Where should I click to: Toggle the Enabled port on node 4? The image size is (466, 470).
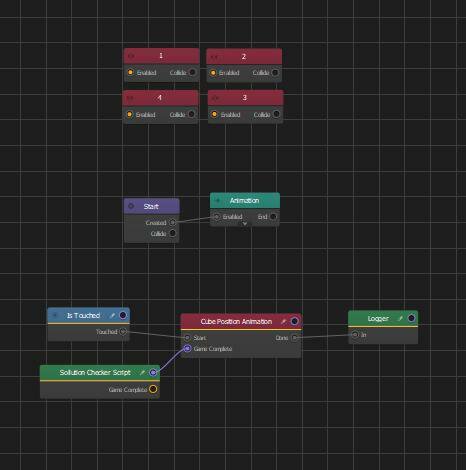129,114
